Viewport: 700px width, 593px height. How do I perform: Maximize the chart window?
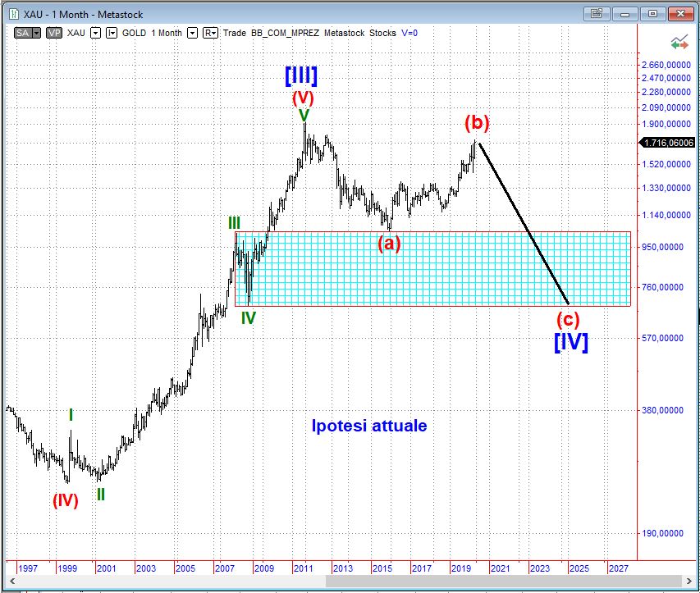click(652, 14)
